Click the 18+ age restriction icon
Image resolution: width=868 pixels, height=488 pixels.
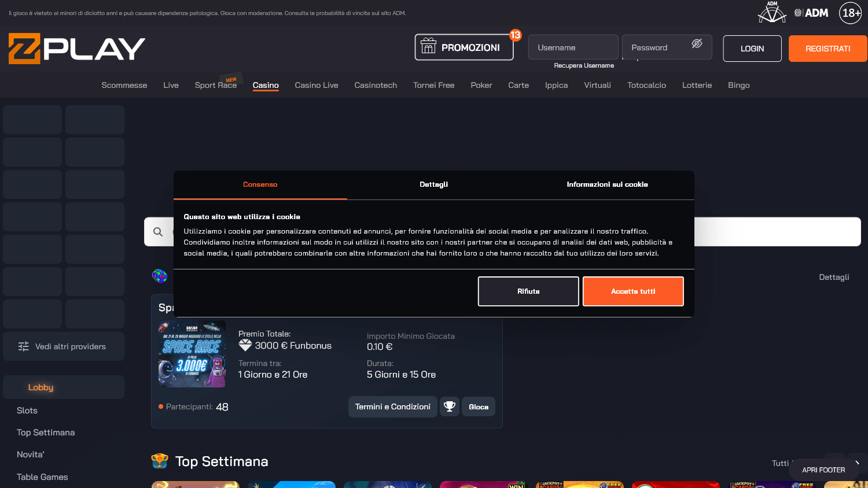click(850, 13)
